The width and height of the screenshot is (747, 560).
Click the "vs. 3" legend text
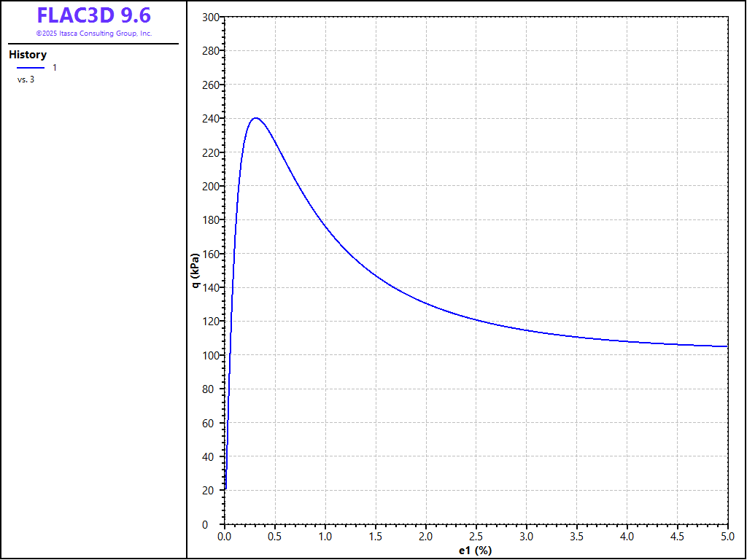[26, 79]
